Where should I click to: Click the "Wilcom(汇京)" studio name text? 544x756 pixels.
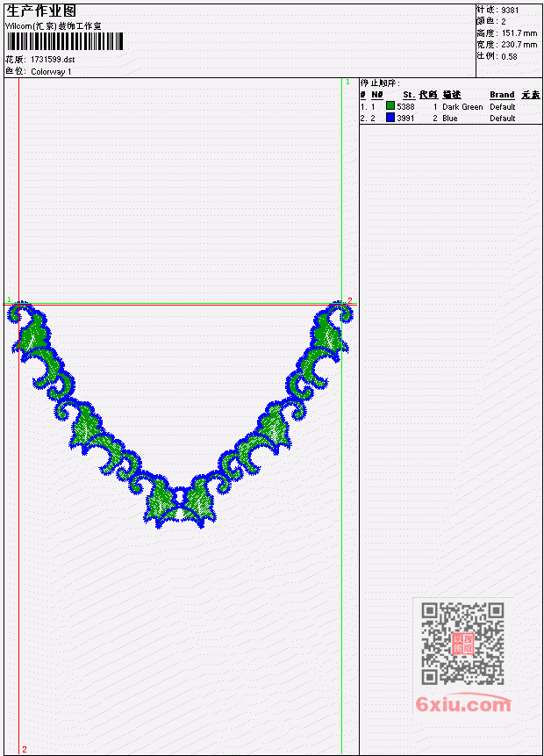coord(32,26)
